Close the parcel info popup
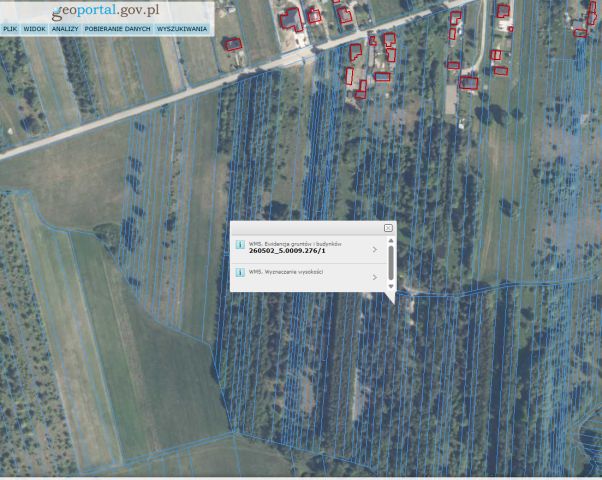 [388, 228]
